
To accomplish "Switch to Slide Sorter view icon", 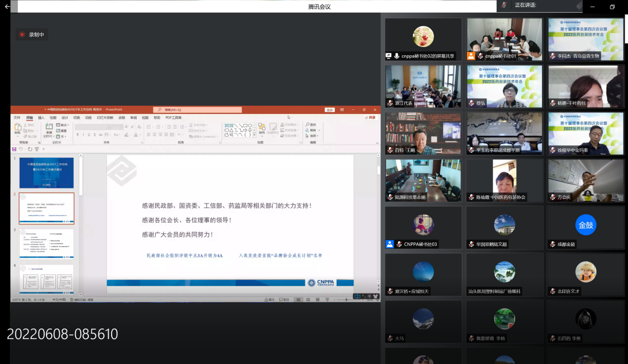I will (308, 299).
